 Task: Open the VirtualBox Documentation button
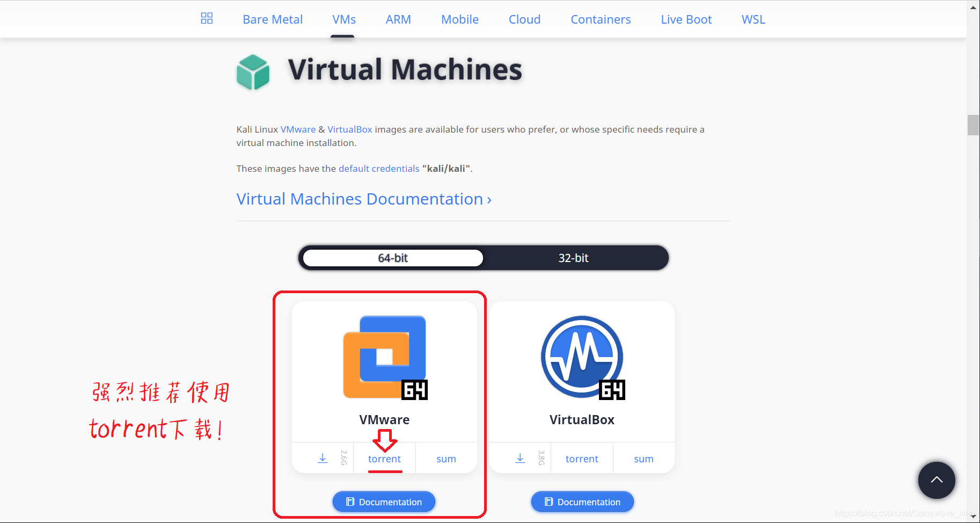(582, 502)
